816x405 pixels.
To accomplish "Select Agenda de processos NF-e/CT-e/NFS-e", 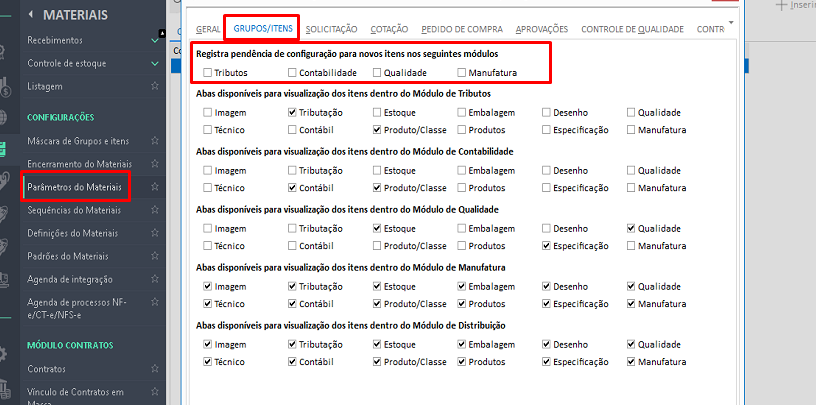I will click(x=78, y=308).
